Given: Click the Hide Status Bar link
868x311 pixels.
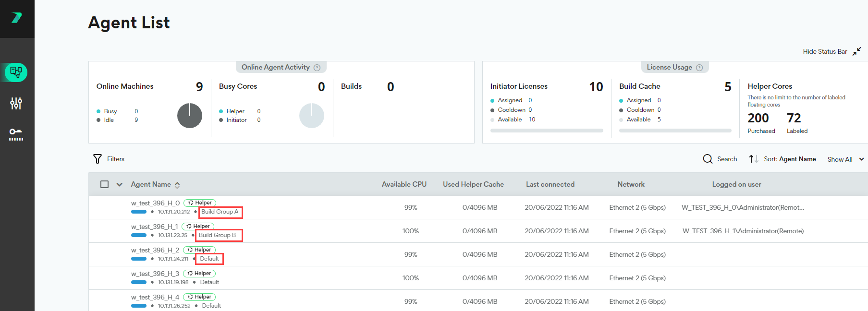Looking at the screenshot, I should [x=825, y=51].
